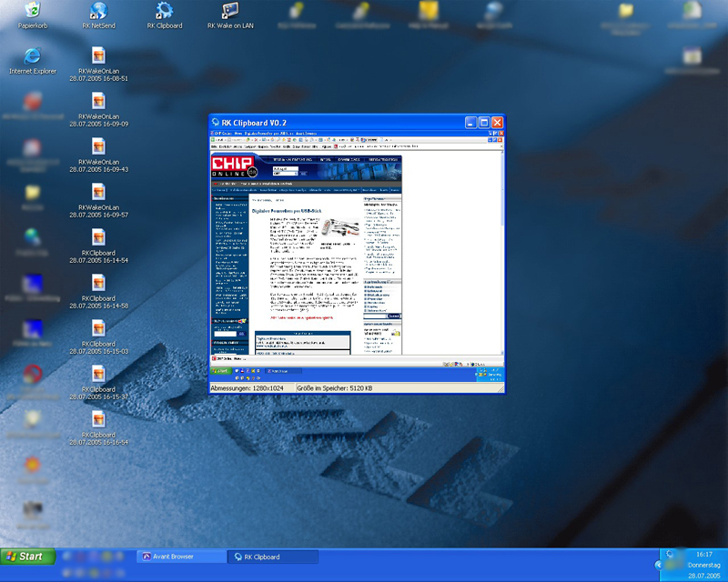This screenshot has height=582, width=728.
Task: Open the RK Clipboard desktop shortcut
Action: pos(164,11)
